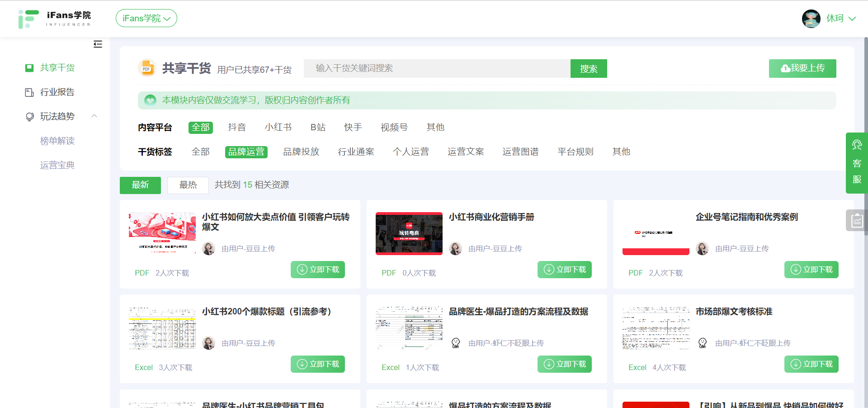Open thumbnail of 品牌医生-爆品打造的方案流程及数据
The image size is (868, 408).
(x=409, y=328)
